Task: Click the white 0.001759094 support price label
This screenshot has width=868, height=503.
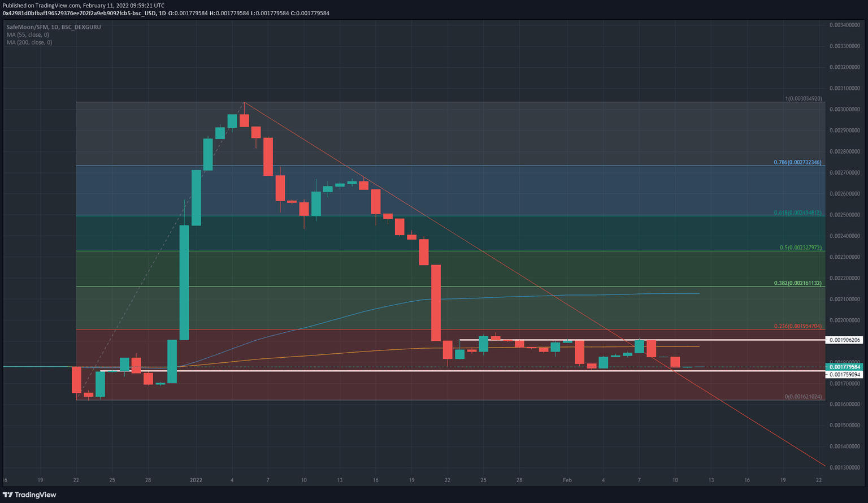Action: pyautogui.click(x=845, y=374)
